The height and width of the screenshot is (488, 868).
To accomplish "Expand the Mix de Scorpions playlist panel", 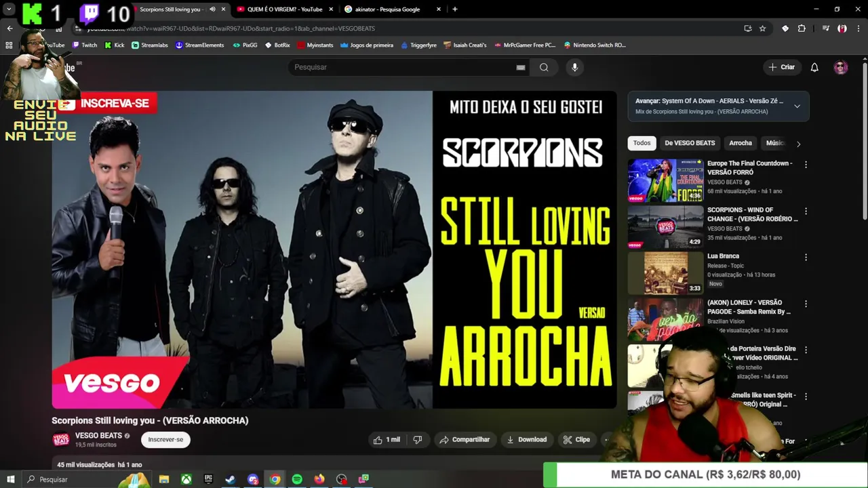I will pos(797,106).
